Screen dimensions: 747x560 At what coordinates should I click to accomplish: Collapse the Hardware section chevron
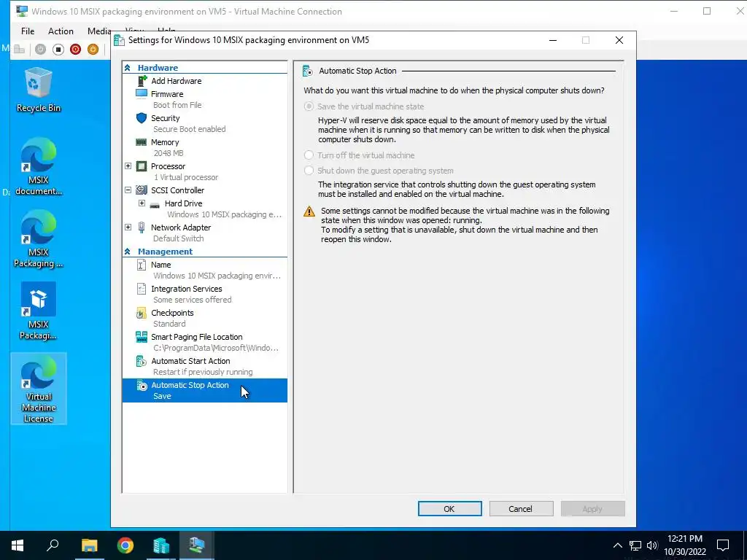128,68
